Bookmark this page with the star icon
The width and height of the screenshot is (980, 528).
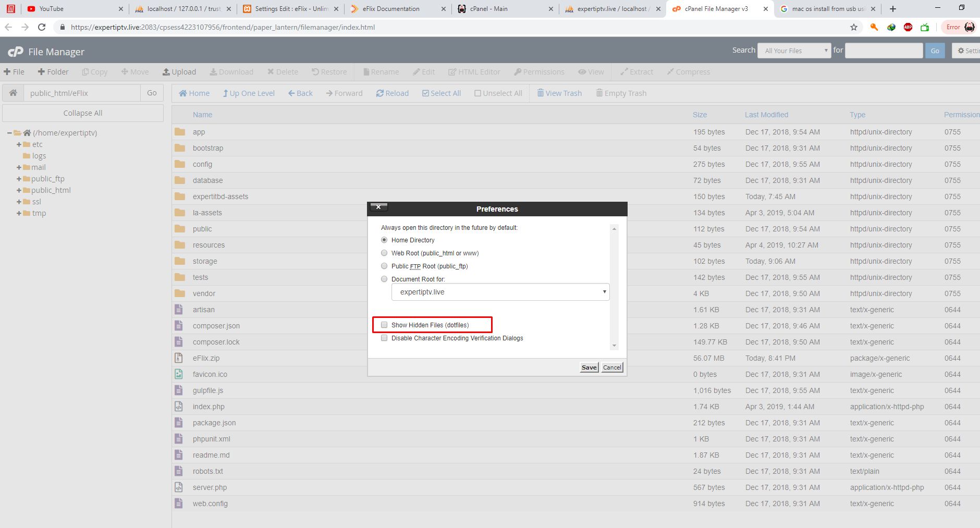[x=854, y=27]
